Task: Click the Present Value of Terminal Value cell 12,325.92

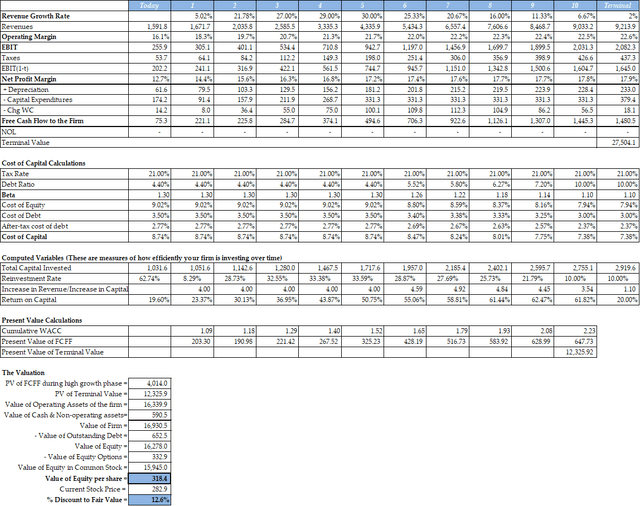Action: [576, 352]
